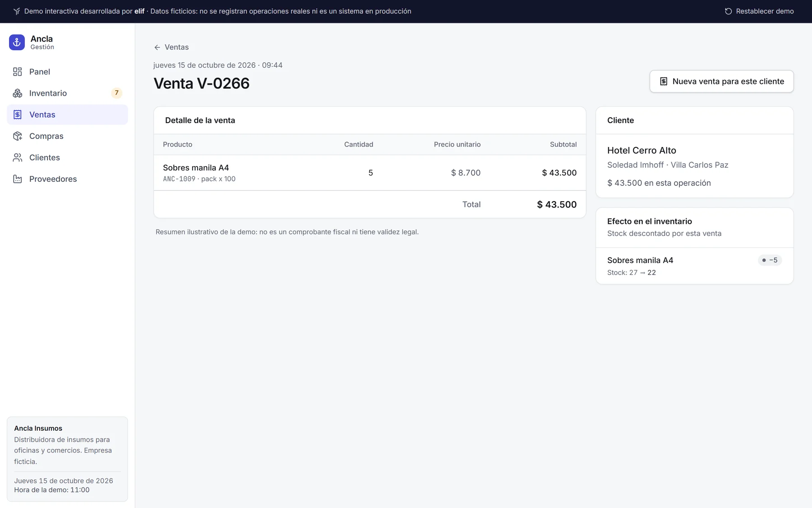Open the Panel menu item
The width and height of the screenshot is (812, 508).
[x=67, y=72]
